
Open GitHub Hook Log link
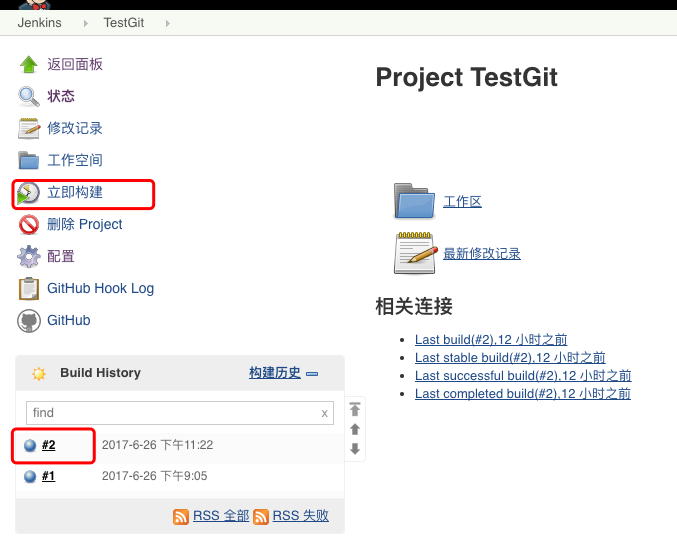pos(101,288)
